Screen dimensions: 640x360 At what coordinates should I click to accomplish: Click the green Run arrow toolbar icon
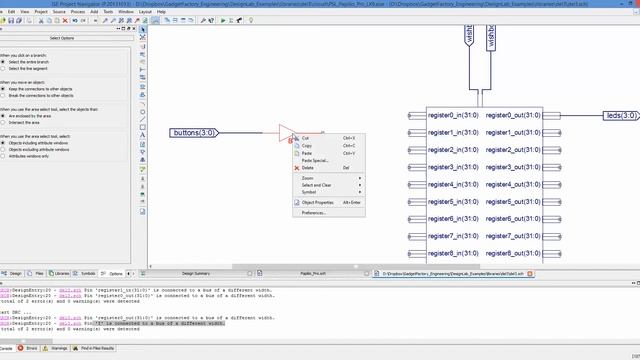tap(223, 20)
